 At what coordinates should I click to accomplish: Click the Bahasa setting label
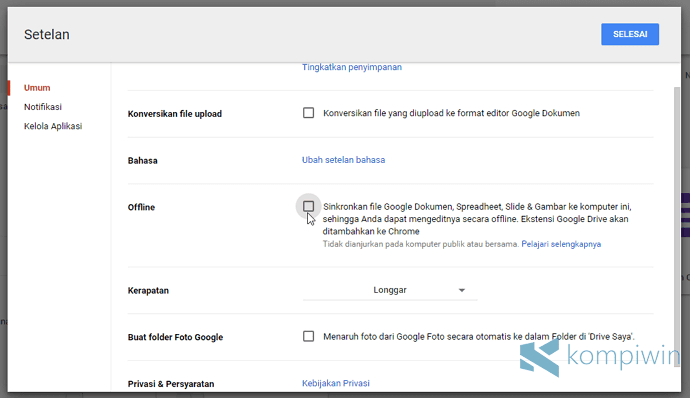pos(143,161)
